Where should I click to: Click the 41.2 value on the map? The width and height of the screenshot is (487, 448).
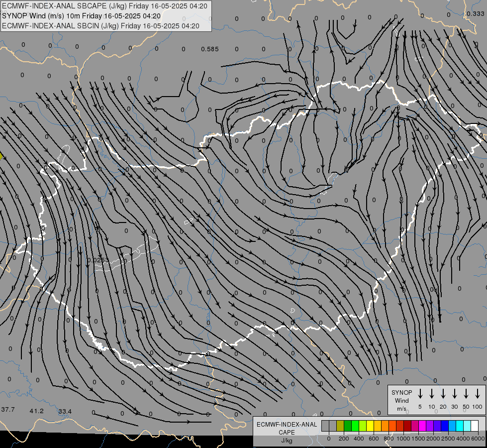point(37,411)
